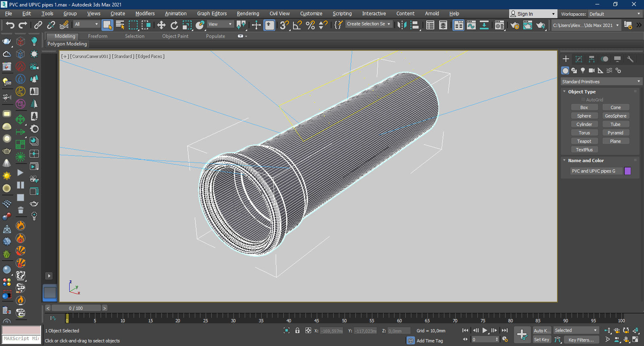Screen dimensions: 644x346
Task: Click the TextPlus button
Action: [584, 150]
